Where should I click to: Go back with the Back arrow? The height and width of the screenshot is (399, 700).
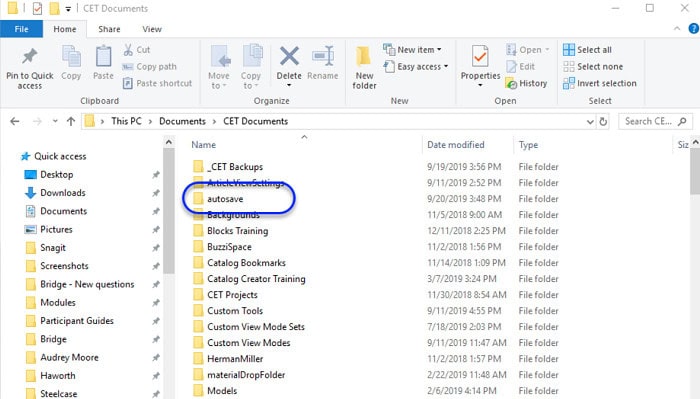[x=15, y=121]
